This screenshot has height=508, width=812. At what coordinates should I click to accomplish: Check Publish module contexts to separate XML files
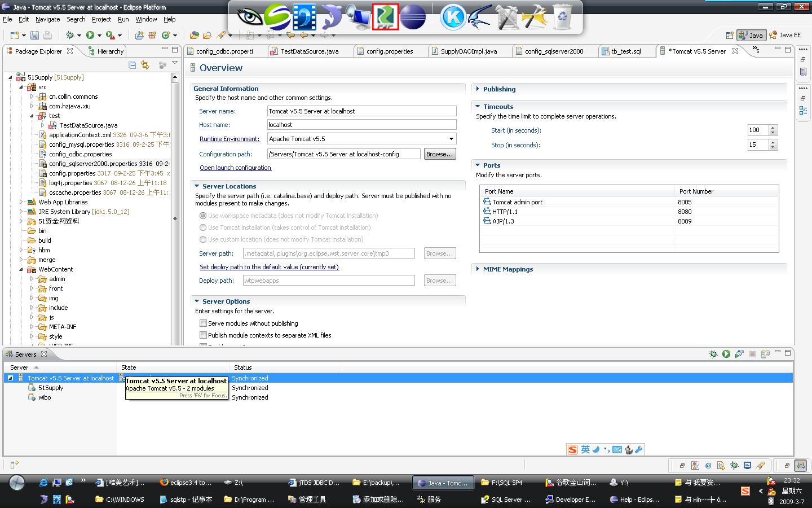click(203, 335)
